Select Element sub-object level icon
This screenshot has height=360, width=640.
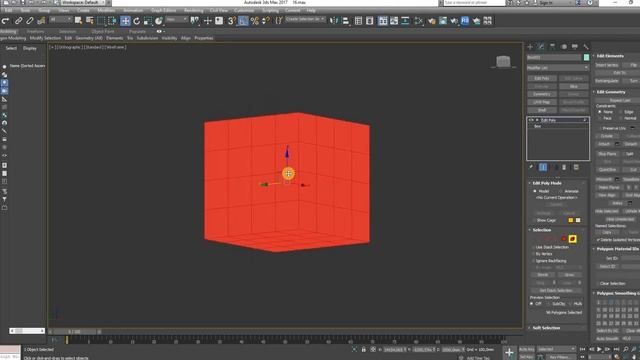pos(573,239)
